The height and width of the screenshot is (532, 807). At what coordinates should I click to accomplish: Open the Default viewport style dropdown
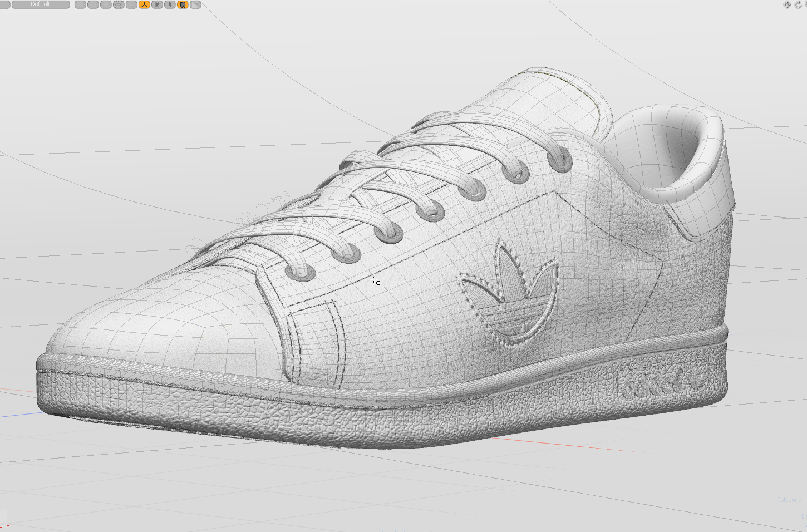click(41, 4)
